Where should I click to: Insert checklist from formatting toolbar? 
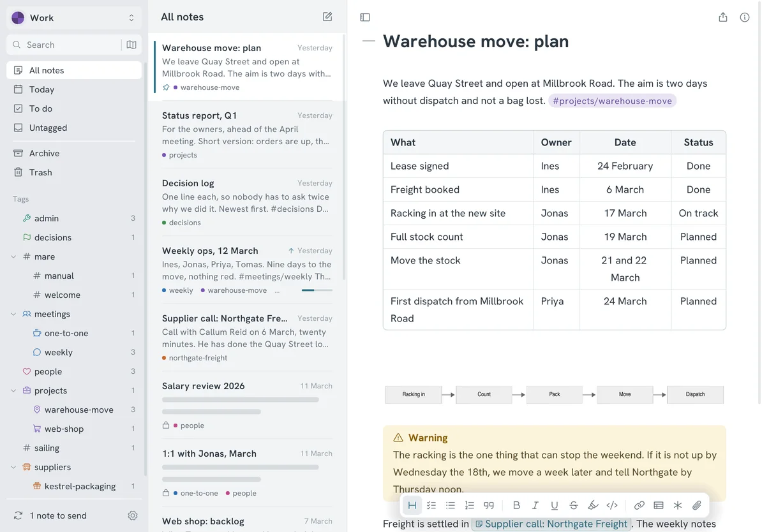tap(431, 505)
